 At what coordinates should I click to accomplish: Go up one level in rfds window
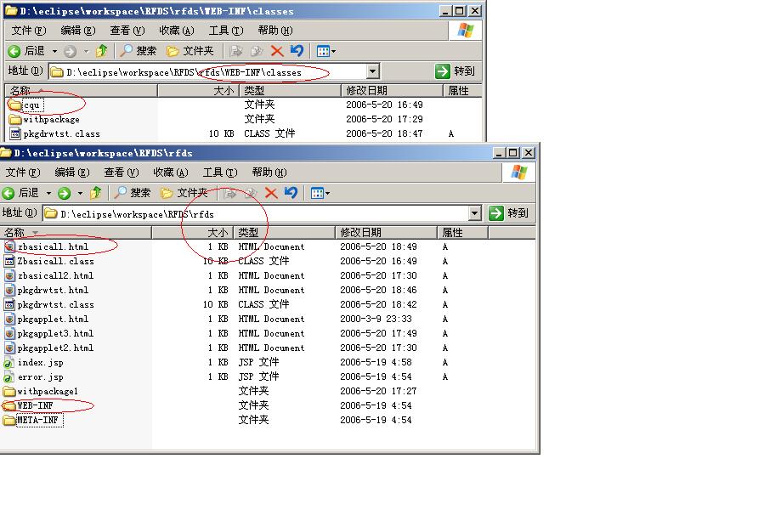click(x=95, y=193)
